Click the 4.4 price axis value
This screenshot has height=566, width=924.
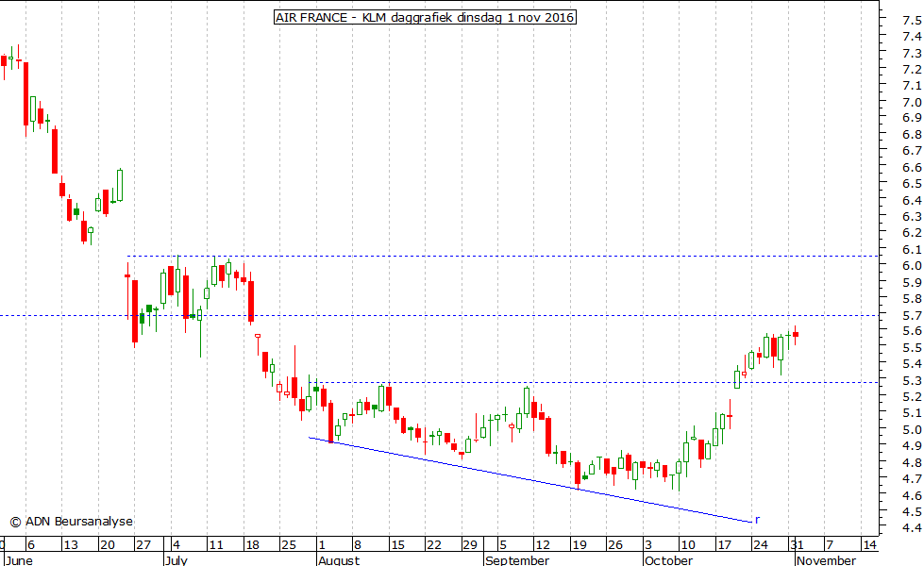912,528
